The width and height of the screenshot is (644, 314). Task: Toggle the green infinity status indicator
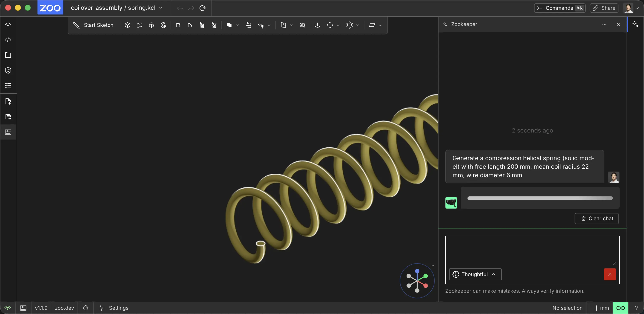click(620, 308)
